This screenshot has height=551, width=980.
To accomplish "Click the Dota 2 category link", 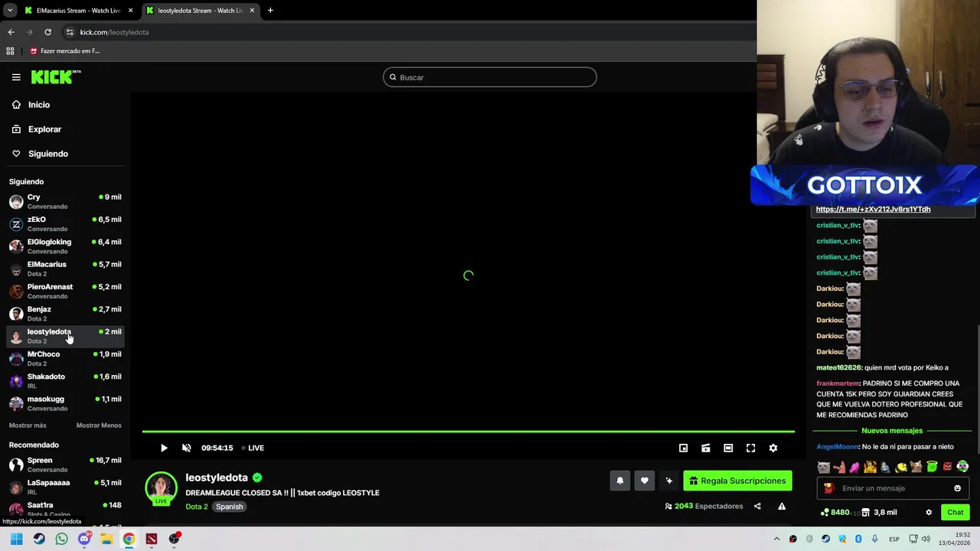I will tap(196, 507).
